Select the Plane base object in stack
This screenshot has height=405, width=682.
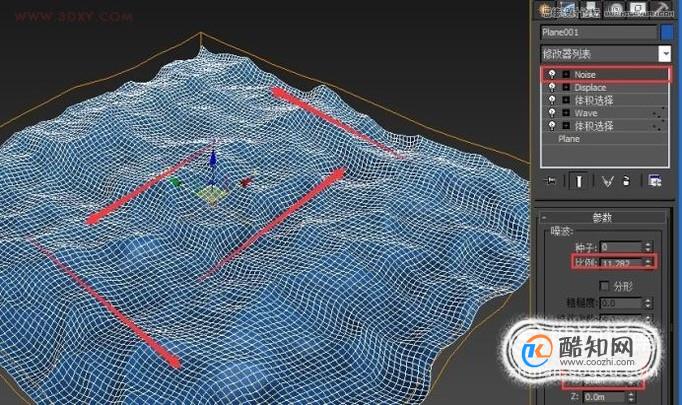(568, 139)
